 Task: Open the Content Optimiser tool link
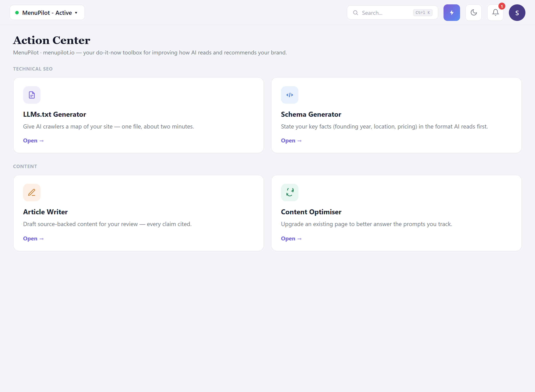pos(291,238)
